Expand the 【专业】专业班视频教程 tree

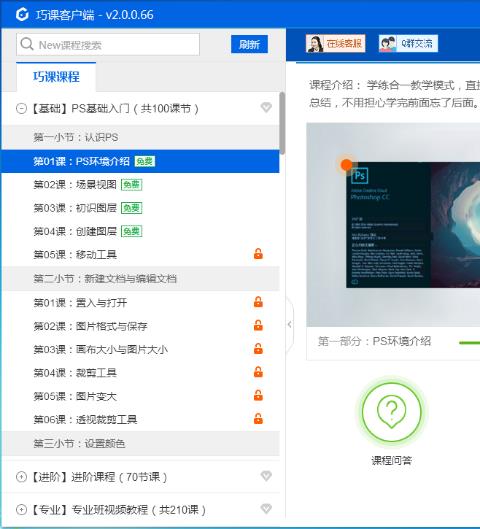21,509
